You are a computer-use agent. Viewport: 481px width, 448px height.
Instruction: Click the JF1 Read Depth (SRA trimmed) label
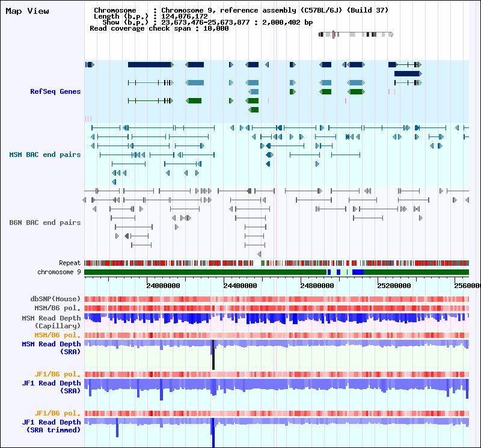(x=51, y=426)
